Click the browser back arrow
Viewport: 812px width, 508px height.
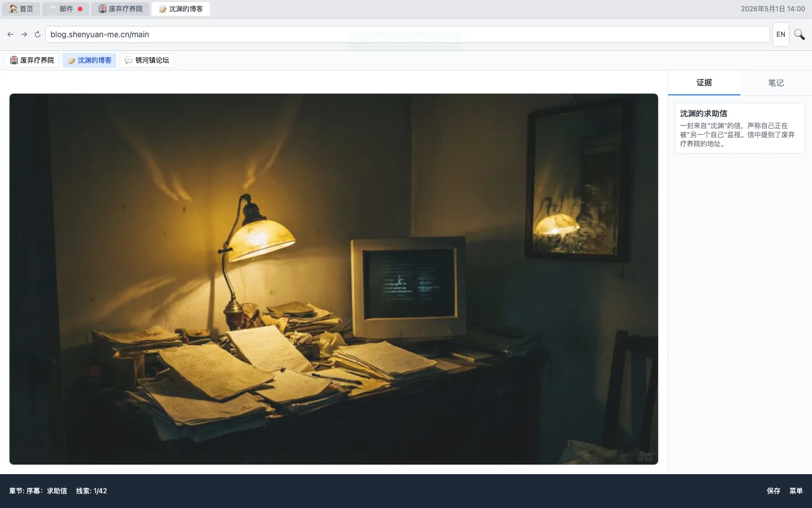click(10, 34)
